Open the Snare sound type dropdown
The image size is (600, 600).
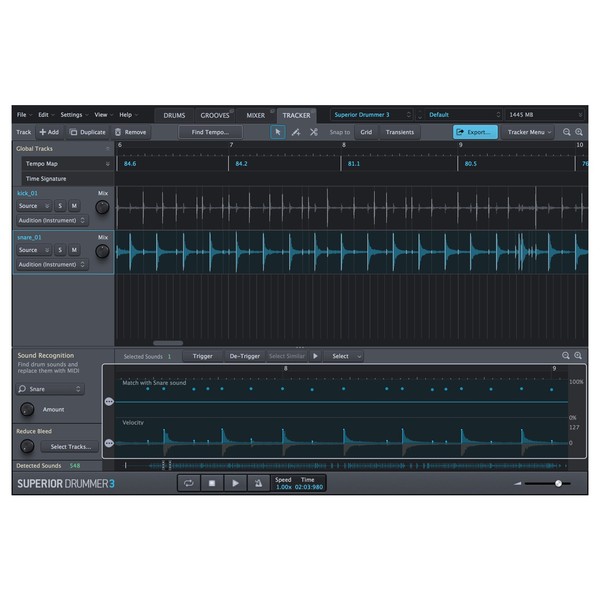tap(50, 389)
